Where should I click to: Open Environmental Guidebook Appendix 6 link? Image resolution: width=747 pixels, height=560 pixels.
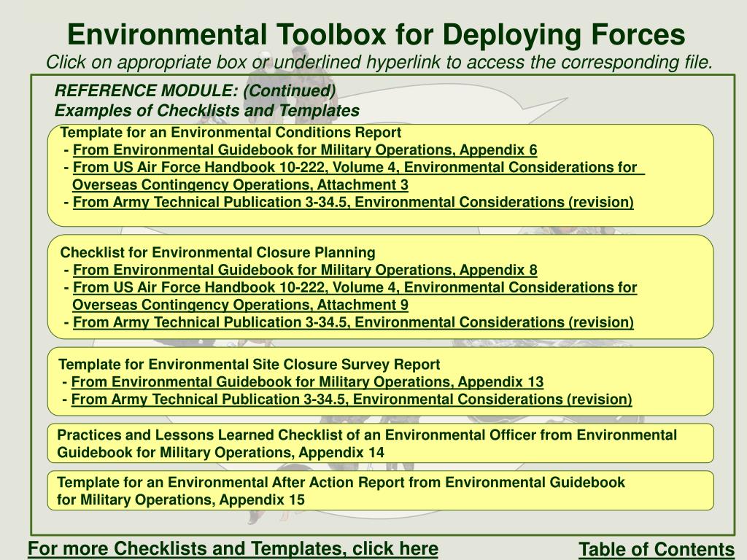(305, 150)
